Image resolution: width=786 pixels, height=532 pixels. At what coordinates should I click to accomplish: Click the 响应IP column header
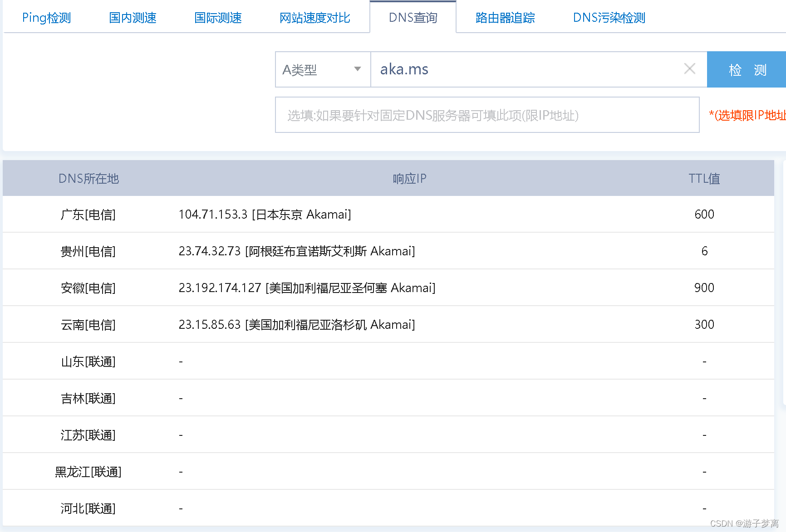[x=409, y=178]
